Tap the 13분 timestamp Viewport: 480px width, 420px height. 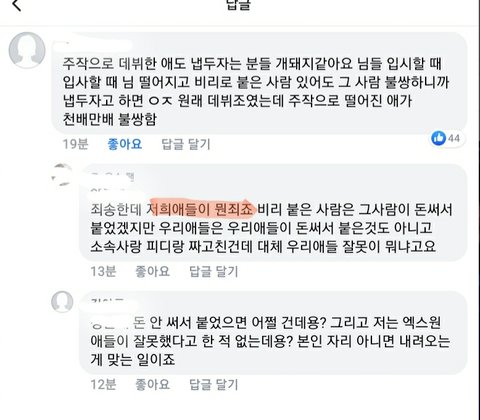click(103, 271)
